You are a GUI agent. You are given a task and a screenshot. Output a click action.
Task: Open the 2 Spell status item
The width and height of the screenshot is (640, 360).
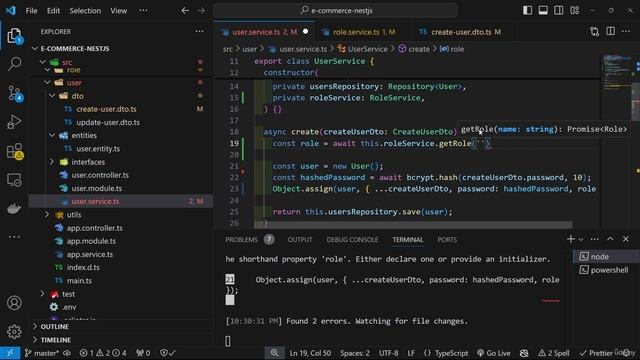(553, 353)
